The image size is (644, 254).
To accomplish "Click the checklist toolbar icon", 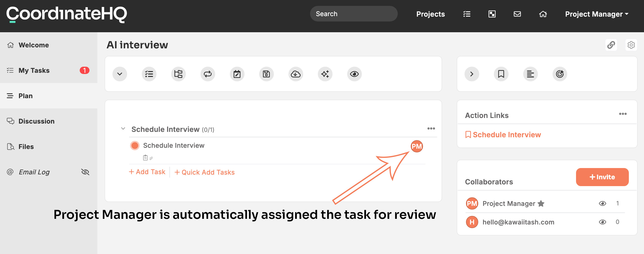I will pyautogui.click(x=149, y=74).
